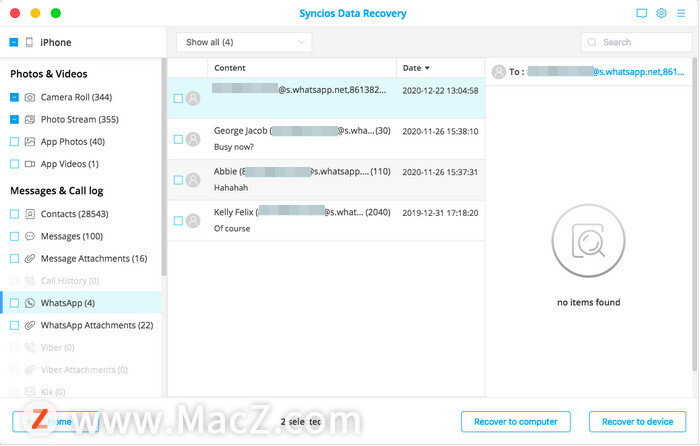Check the WhatsApp (4) checkbox
This screenshot has width=700, height=446.
click(x=14, y=303)
